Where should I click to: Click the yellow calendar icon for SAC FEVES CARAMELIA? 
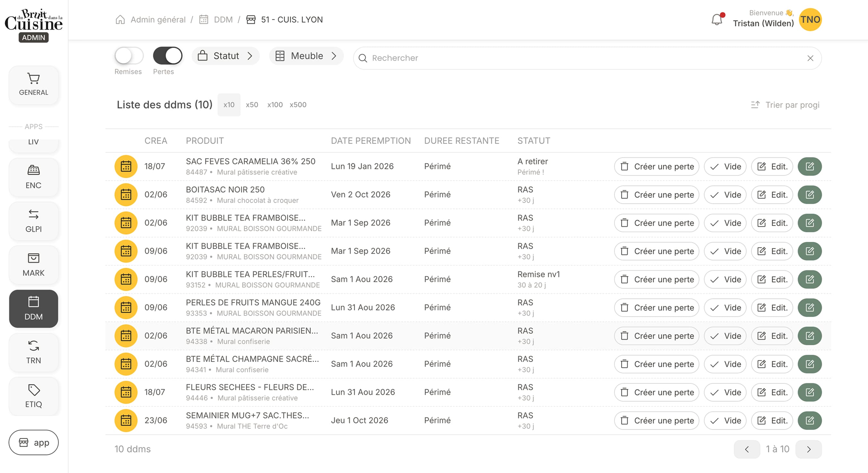pyautogui.click(x=126, y=166)
